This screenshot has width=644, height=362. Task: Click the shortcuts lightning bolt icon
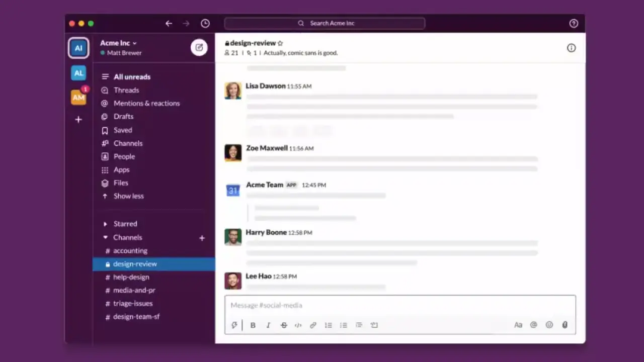[x=234, y=325]
